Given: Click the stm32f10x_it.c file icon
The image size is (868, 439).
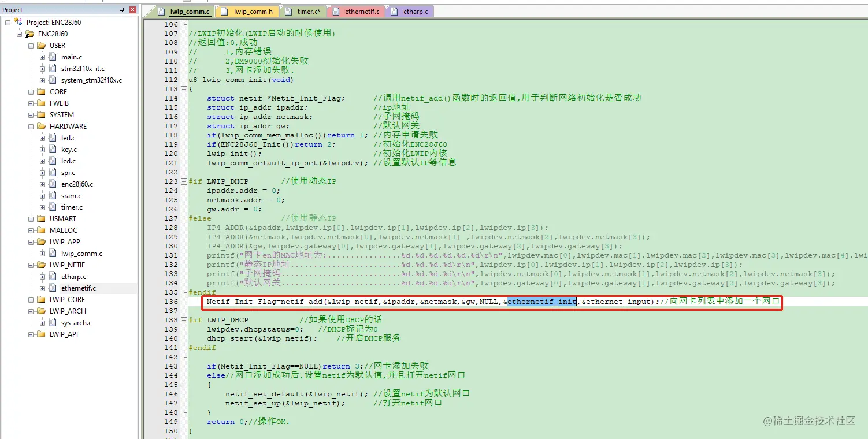Looking at the screenshot, I should pos(53,69).
